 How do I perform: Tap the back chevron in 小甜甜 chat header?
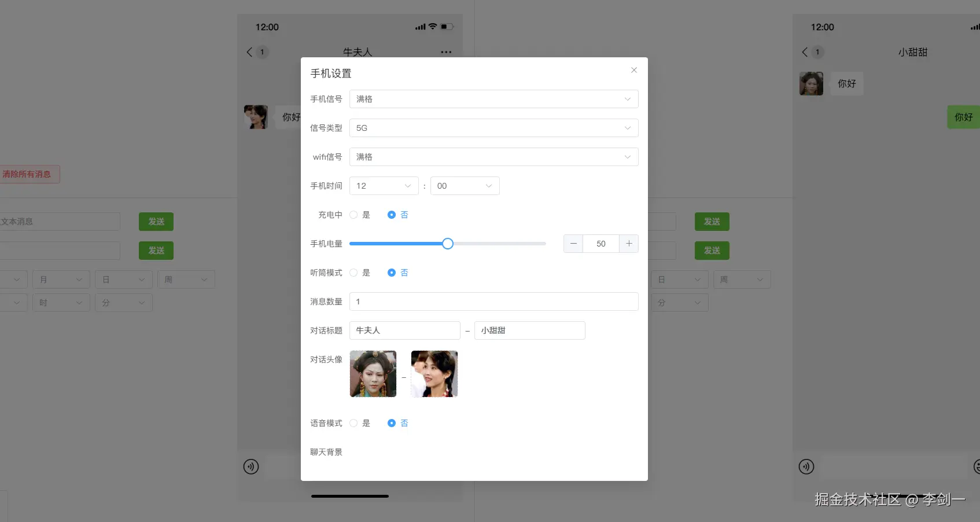(x=805, y=52)
